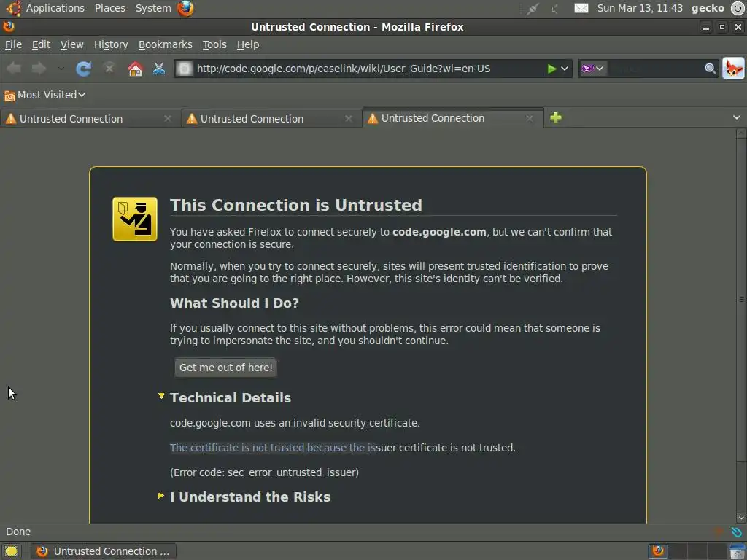Image resolution: width=747 pixels, height=560 pixels.
Task: Click the scissors icon in the navigation toolbar
Action: pyautogui.click(x=159, y=69)
